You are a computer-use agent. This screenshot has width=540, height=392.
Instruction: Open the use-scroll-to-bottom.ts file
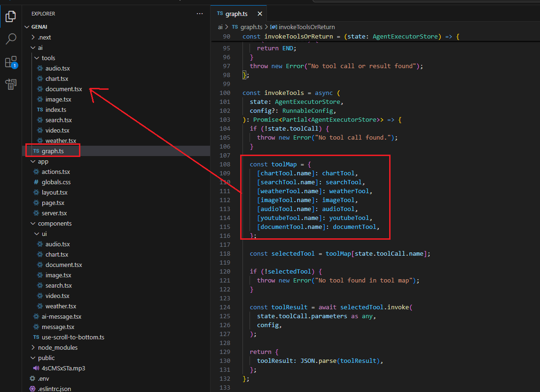[73, 337]
